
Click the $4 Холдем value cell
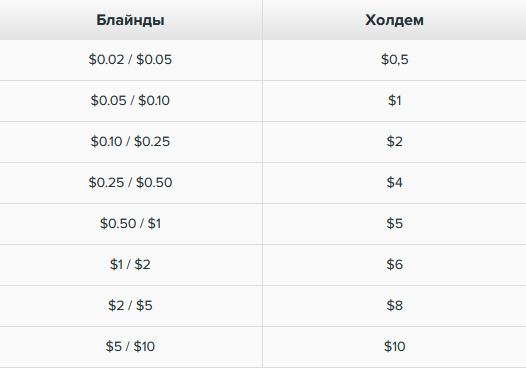pyautogui.click(x=394, y=183)
